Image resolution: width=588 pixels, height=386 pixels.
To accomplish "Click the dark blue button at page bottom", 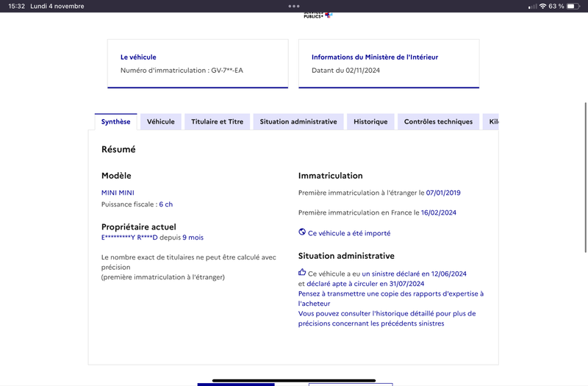I will click(x=236, y=385).
